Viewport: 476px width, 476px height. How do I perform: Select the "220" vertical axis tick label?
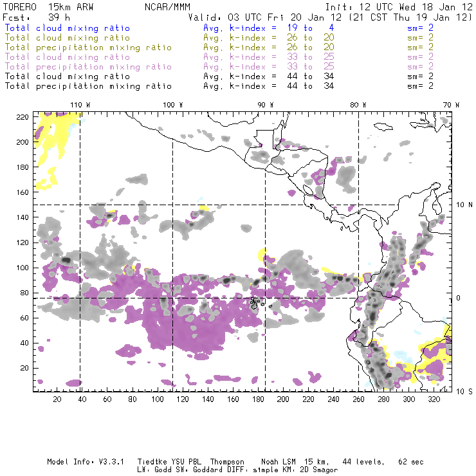(23, 117)
